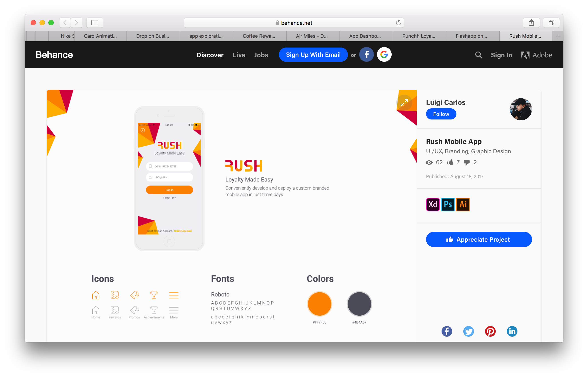The image size is (588, 378).
Task: Open the Discover menu item
Action: coord(209,55)
